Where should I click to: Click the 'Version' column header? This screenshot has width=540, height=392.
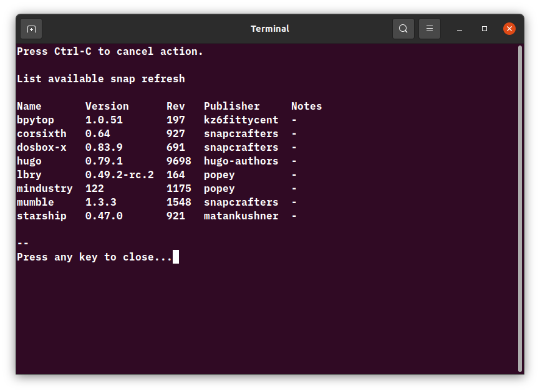click(107, 106)
